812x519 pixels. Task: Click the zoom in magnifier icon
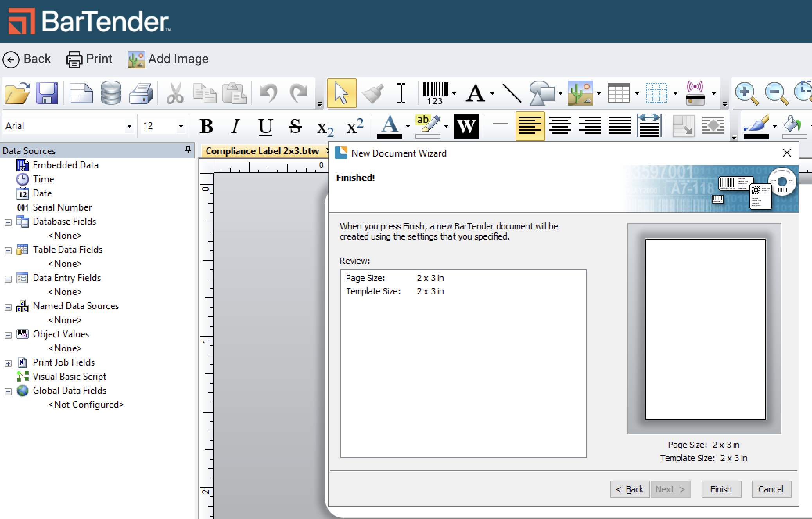746,93
